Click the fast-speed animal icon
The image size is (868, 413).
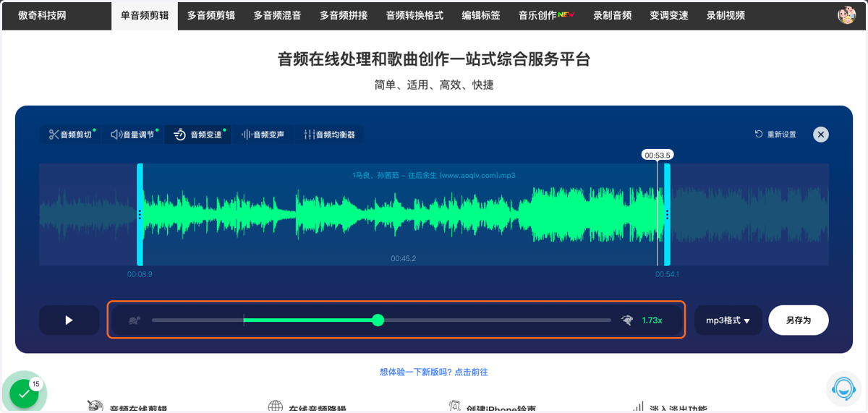(x=627, y=320)
